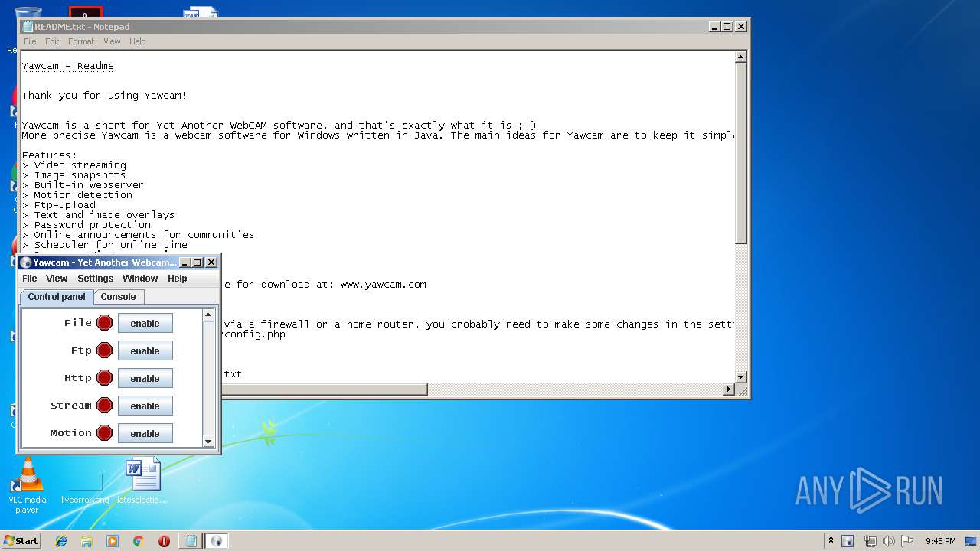Maximize the Notepad window
Screen dimensions: 980x551
click(727, 27)
